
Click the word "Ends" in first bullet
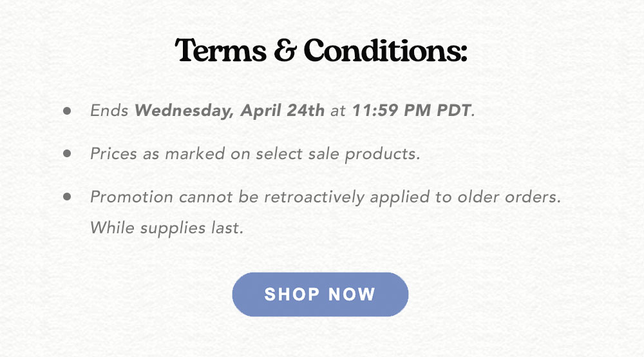109,110
